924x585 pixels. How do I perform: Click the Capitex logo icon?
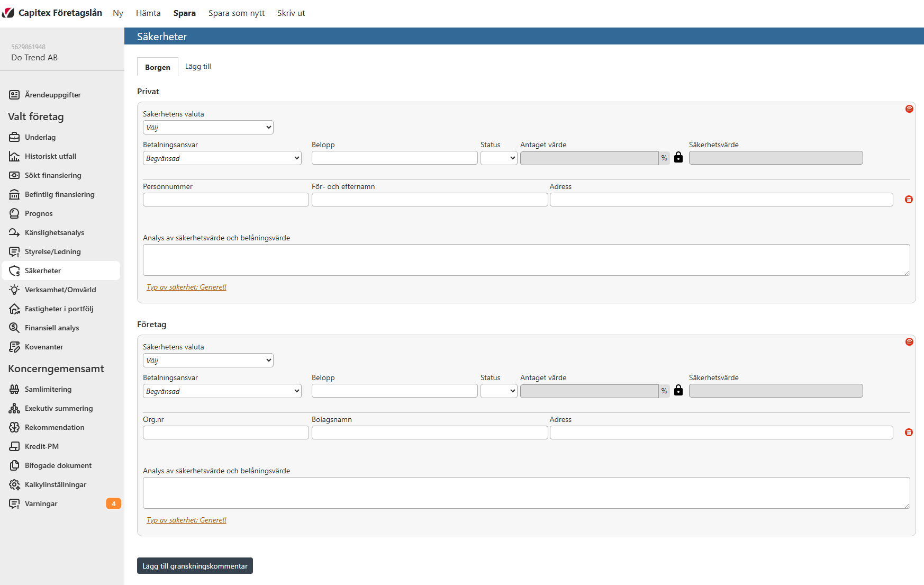click(x=8, y=13)
